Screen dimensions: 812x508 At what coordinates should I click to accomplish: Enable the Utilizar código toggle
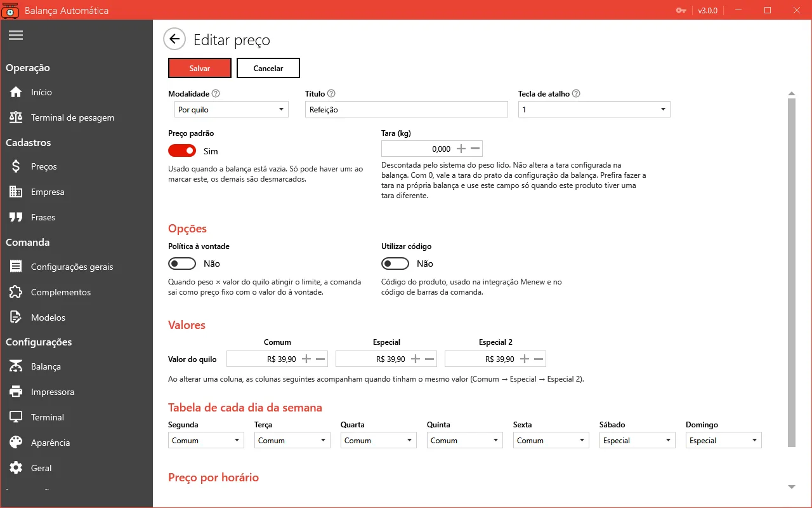pyautogui.click(x=395, y=264)
